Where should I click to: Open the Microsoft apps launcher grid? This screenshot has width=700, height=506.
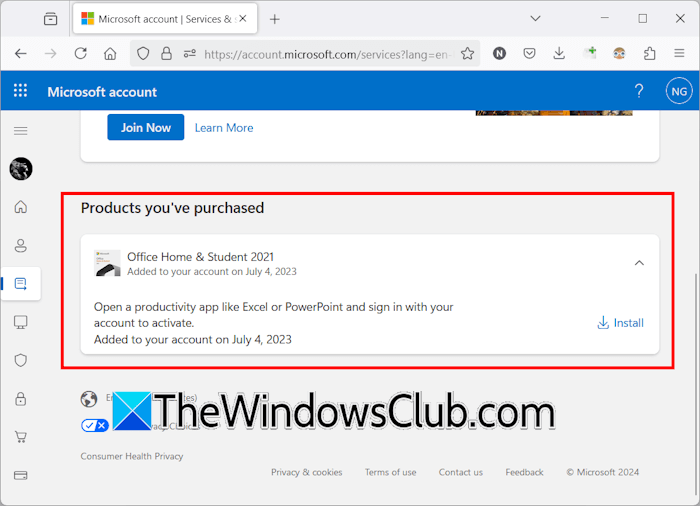(x=20, y=91)
